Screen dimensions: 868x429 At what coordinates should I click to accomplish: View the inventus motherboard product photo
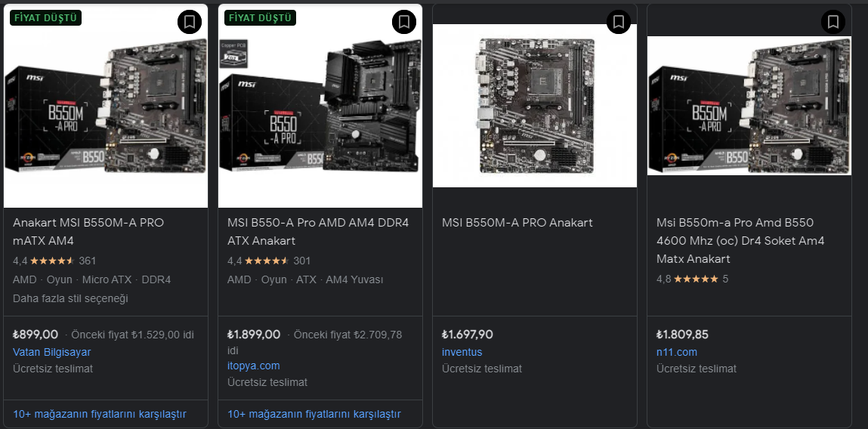[535, 106]
